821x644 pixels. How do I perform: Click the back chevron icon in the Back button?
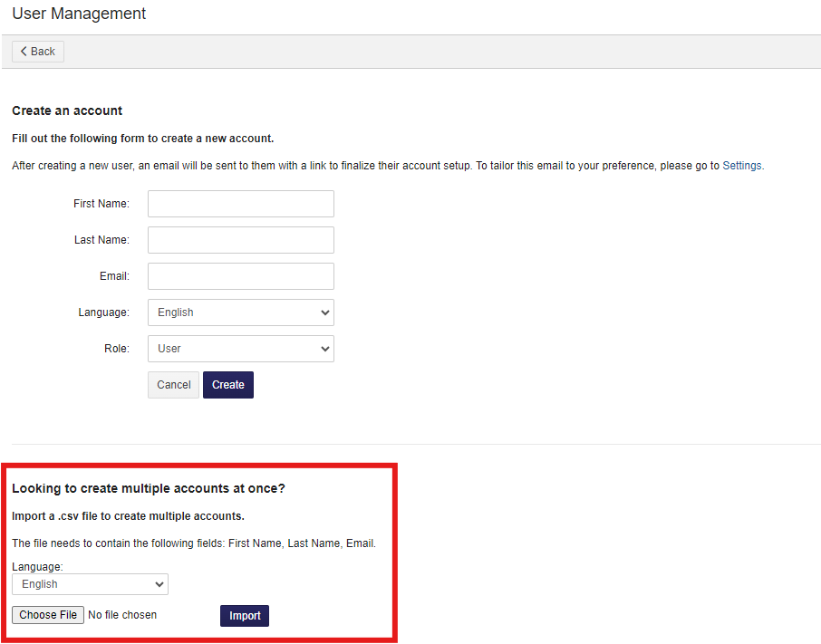24,52
